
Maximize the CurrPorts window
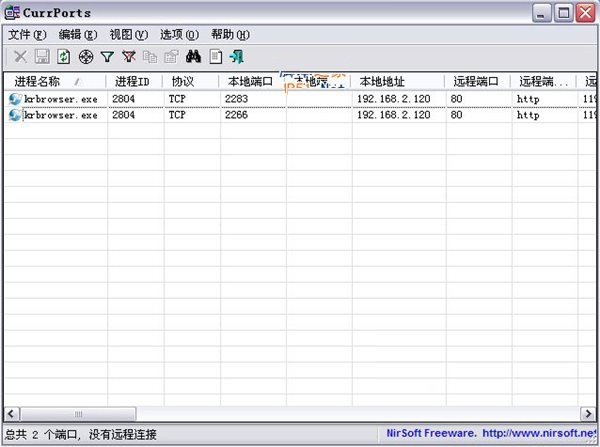point(564,13)
